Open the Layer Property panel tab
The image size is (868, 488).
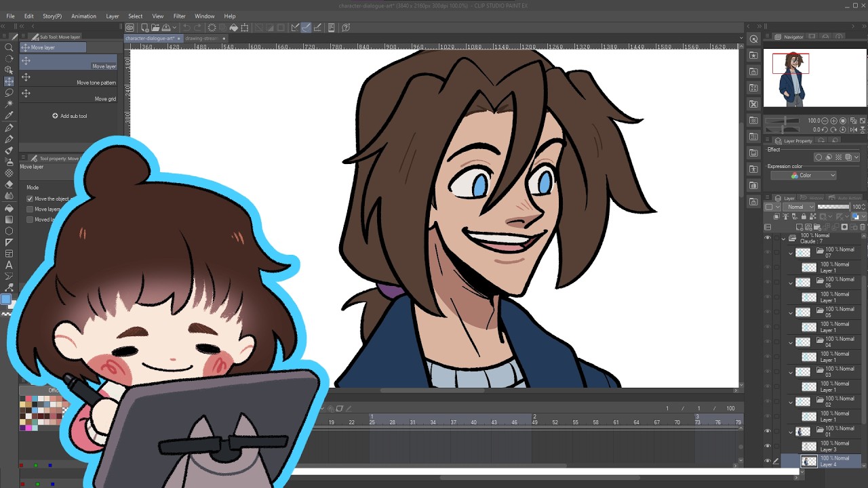pyautogui.click(x=793, y=141)
